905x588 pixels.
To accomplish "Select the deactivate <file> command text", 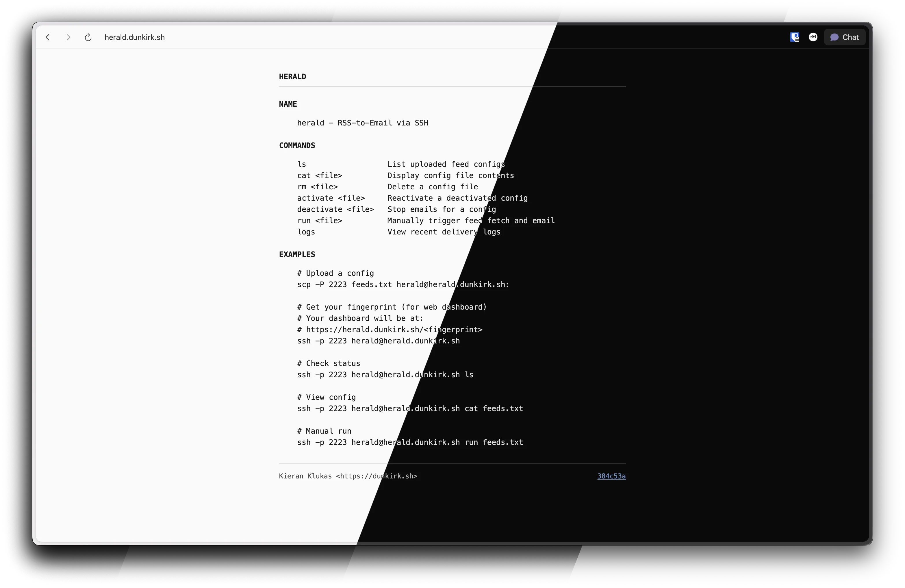I will pyautogui.click(x=335, y=209).
